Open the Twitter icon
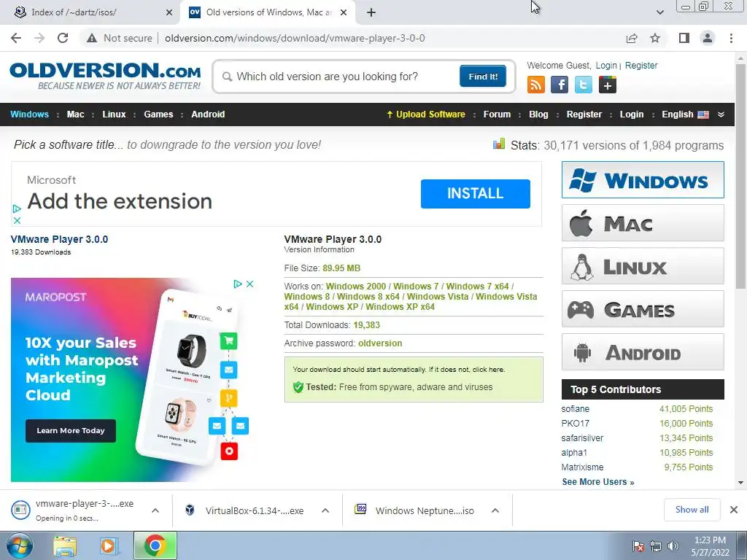The width and height of the screenshot is (747, 560). (583, 85)
